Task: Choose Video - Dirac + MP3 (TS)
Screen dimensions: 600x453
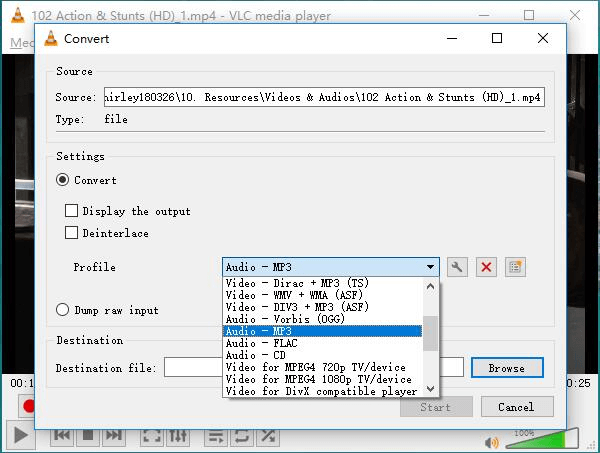Action: pyautogui.click(x=323, y=283)
